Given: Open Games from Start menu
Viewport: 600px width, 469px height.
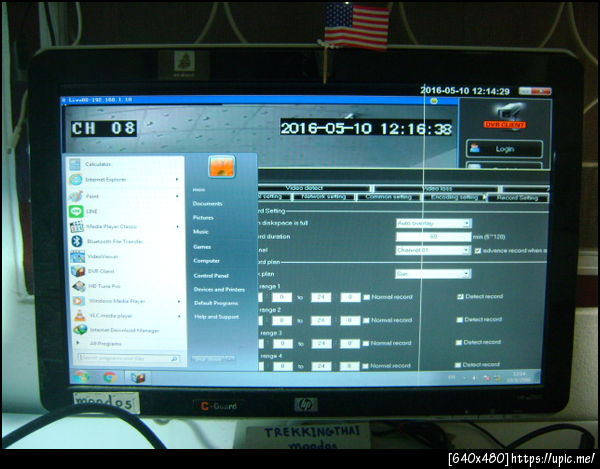Looking at the screenshot, I should coord(202,247).
